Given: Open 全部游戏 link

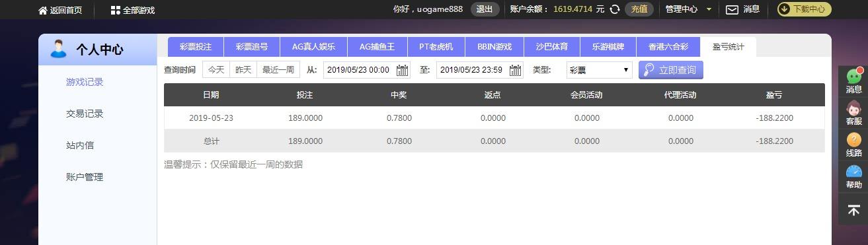Looking at the screenshot, I should (x=133, y=11).
